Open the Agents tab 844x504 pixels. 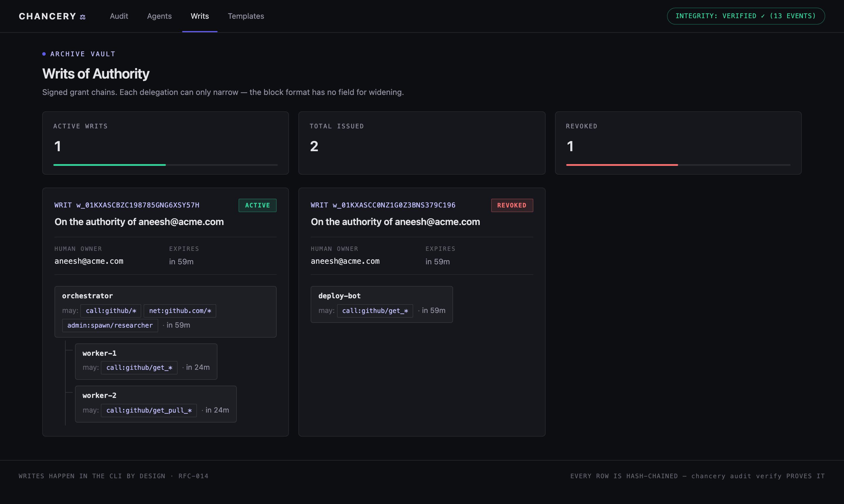[x=159, y=16]
